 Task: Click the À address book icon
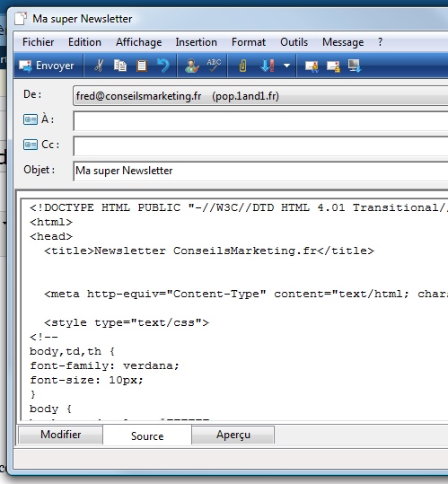click(x=31, y=119)
